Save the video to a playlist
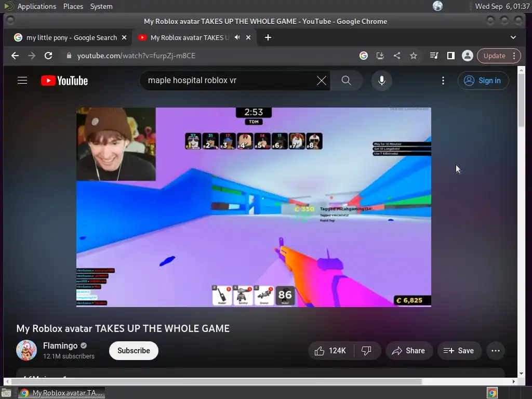Viewport: 532px width, 399px height. pos(459,351)
